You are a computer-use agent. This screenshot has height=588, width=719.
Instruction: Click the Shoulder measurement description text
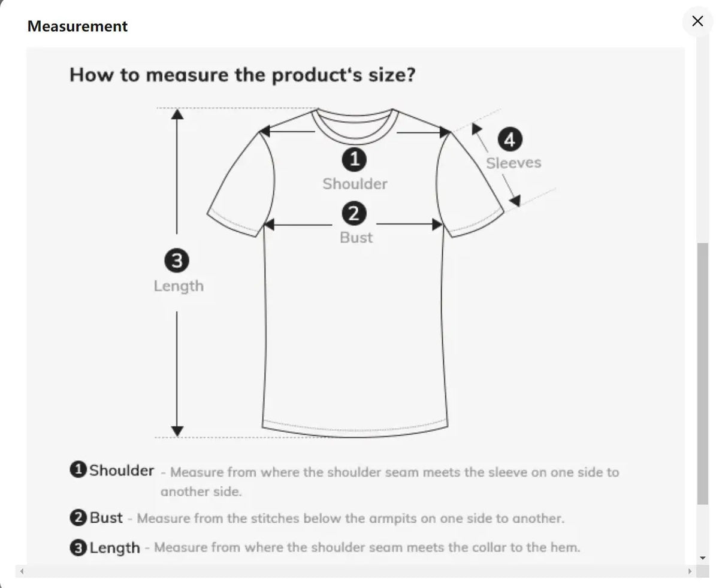[x=389, y=482]
